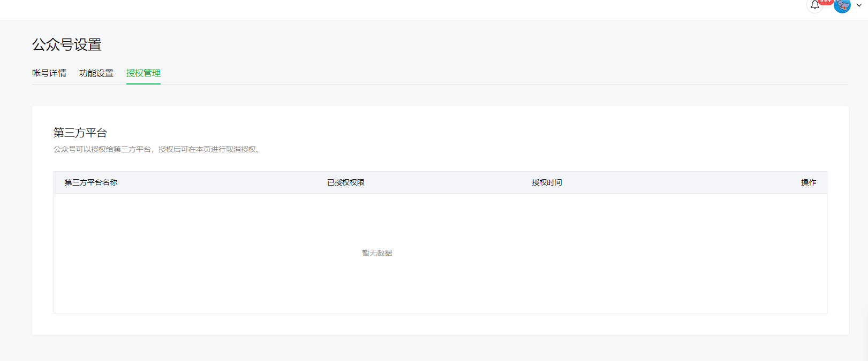Image resolution: width=868 pixels, height=361 pixels.
Task: Click the 操作 column header
Action: [809, 182]
